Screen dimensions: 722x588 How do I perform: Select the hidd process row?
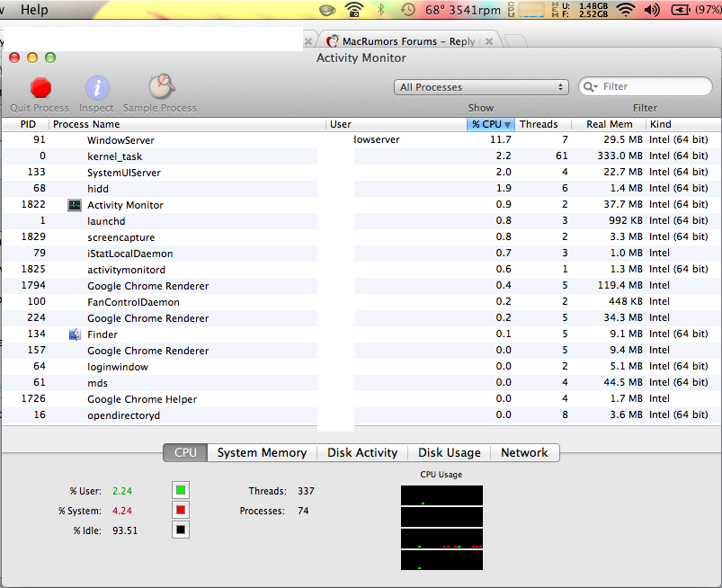pos(361,188)
